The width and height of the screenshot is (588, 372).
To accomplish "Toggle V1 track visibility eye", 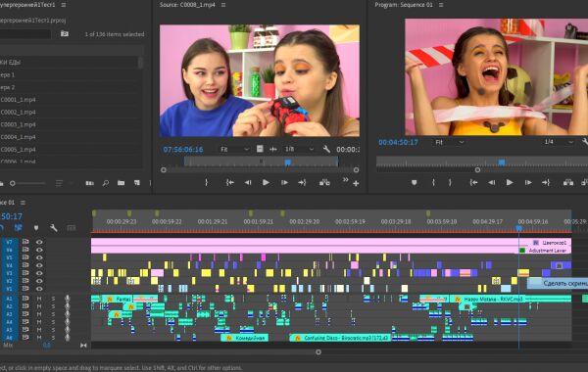I will (x=39, y=289).
